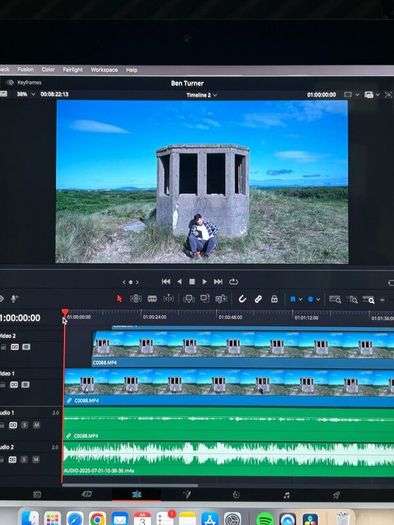Open the Workspace menu
The width and height of the screenshot is (394, 525).
click(x=104, y=70)
